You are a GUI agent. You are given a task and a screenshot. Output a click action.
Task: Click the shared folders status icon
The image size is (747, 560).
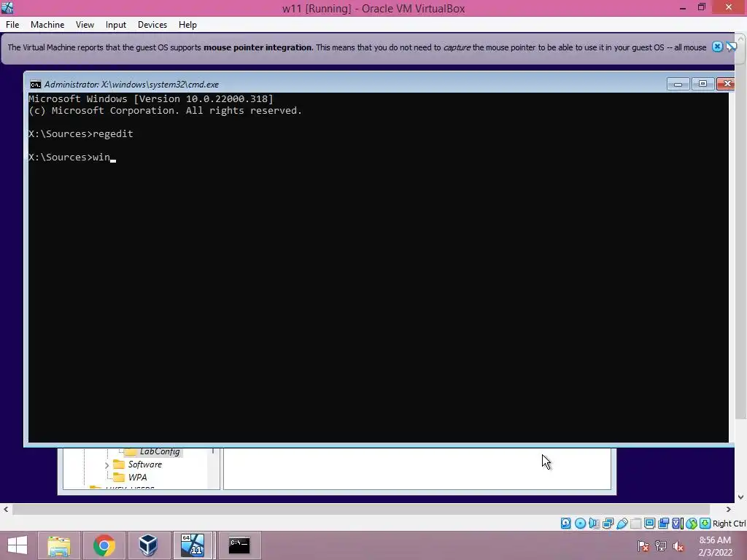pyautogui.click(x=635, y=524)
